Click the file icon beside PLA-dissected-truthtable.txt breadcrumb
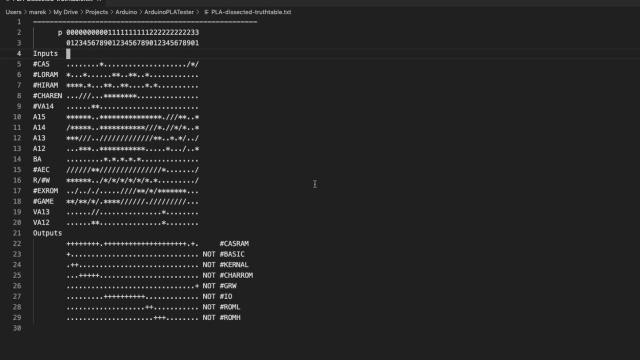Screen dimensions: 640x360 coord(206,12)
